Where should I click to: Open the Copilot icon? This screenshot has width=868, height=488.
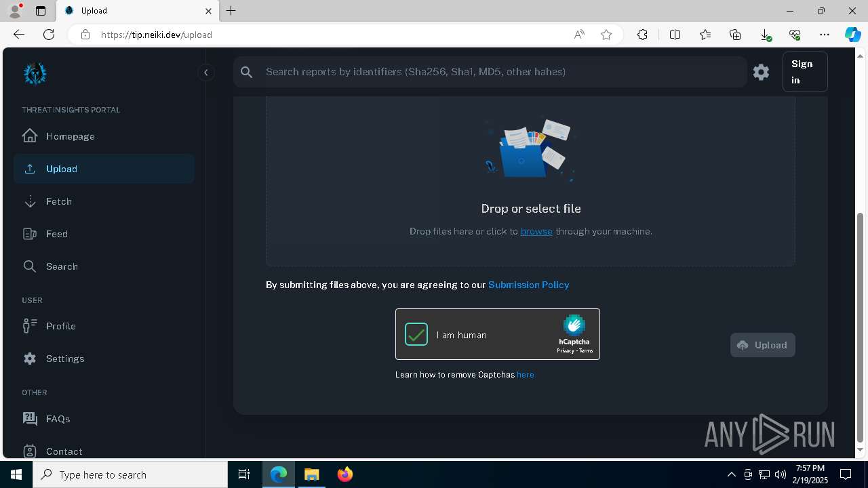click(x=852, y=35)
